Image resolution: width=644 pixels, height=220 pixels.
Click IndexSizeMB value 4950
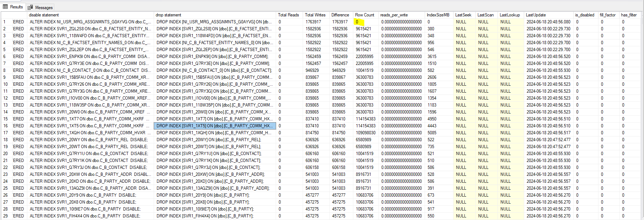coord(440,119)
